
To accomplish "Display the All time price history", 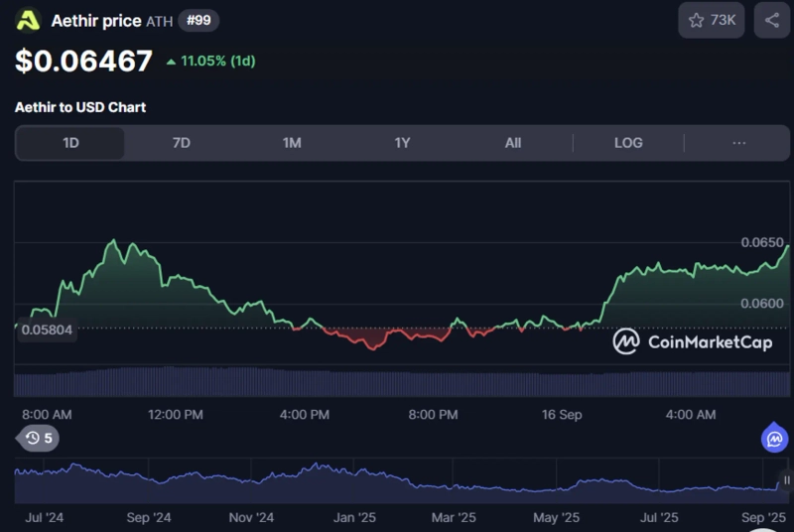I will click(512, 143).
